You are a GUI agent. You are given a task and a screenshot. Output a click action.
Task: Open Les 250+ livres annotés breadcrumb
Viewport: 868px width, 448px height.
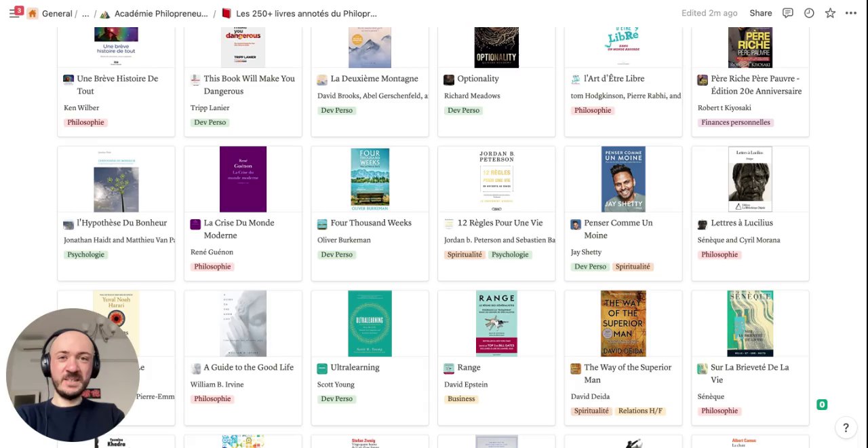(x=299, y=14)
